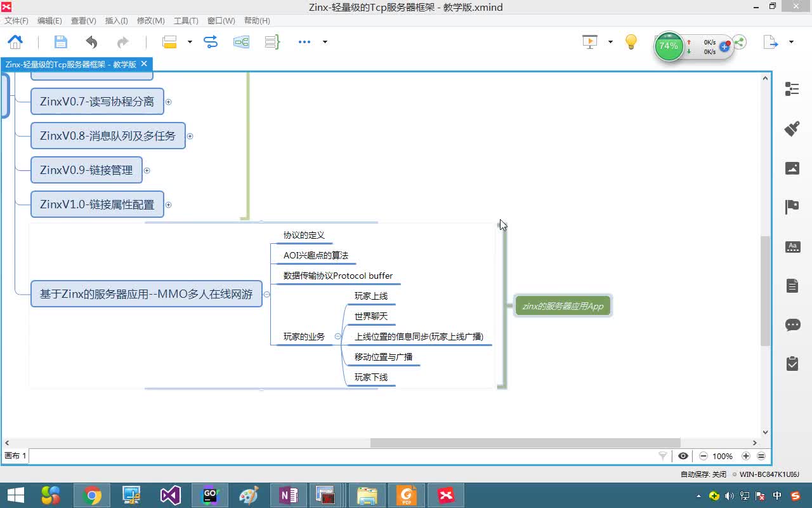Open the outline panel in right sidebar

click(792, 89)
